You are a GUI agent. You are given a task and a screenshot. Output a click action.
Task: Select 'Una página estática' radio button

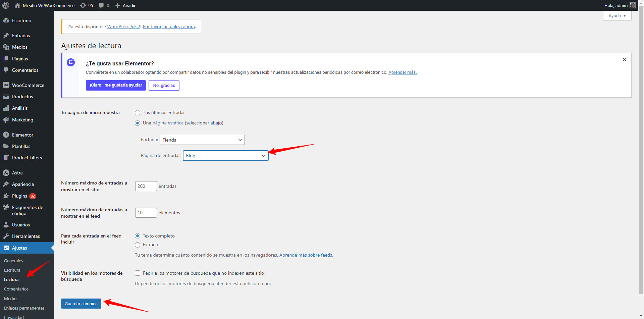(138, 123)
